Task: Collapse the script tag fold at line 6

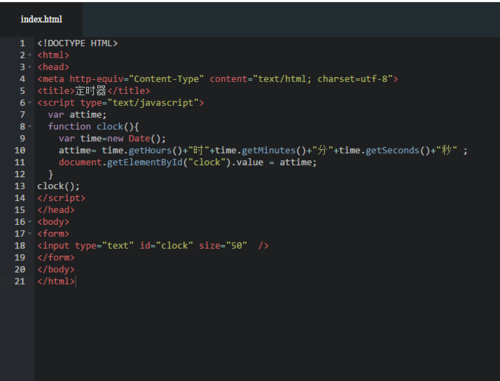Action: point(30,102)
